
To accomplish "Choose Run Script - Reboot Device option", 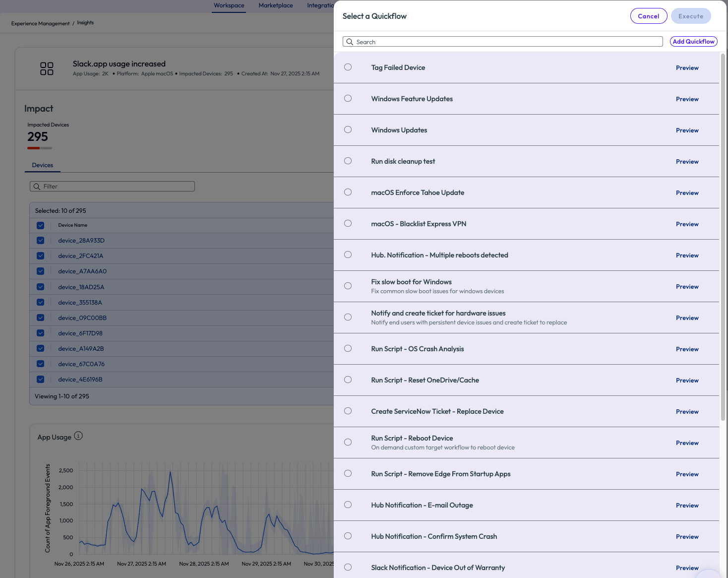I will tap(348, 442).
